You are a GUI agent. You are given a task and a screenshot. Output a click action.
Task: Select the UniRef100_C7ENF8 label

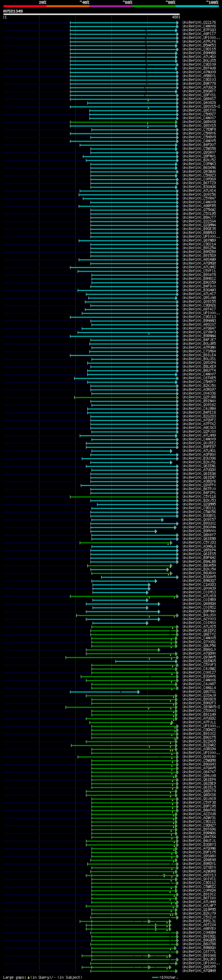click(x=199, y=129)
